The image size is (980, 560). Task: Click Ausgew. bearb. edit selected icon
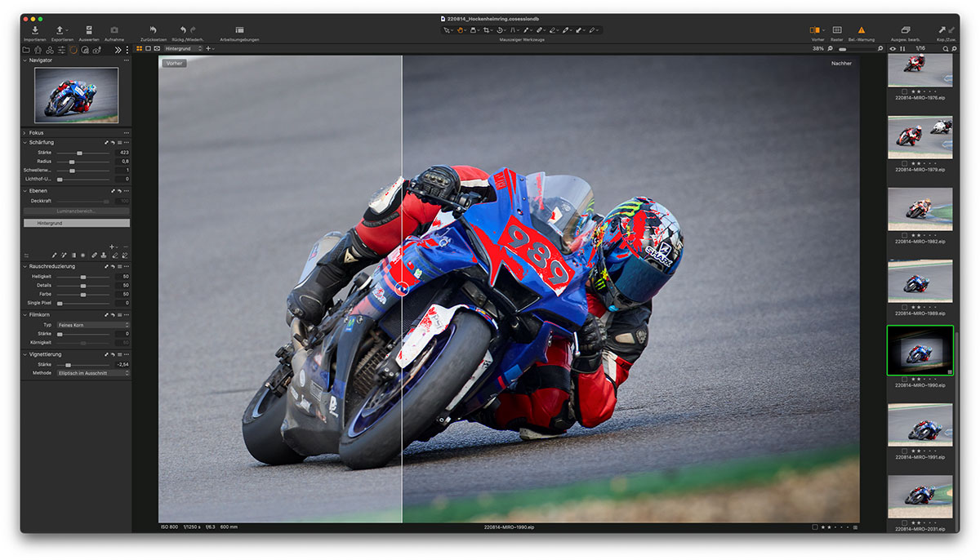click(x=906, y=30)
